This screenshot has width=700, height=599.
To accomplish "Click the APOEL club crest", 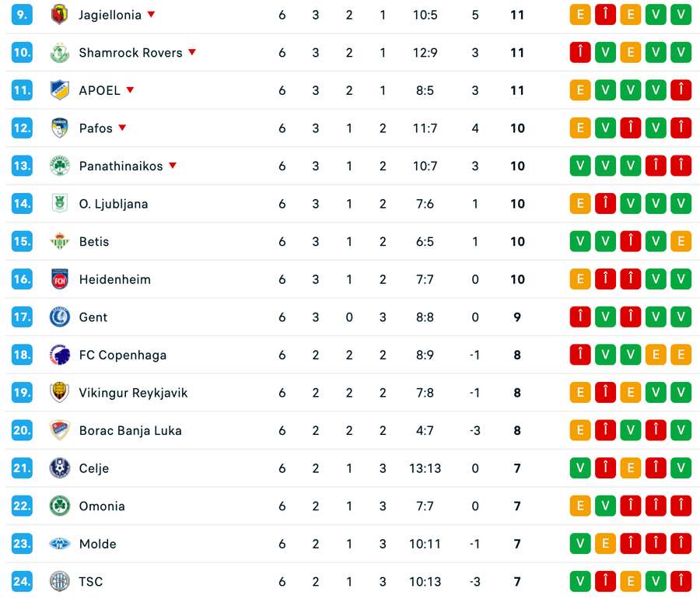I will click(60, 90).
